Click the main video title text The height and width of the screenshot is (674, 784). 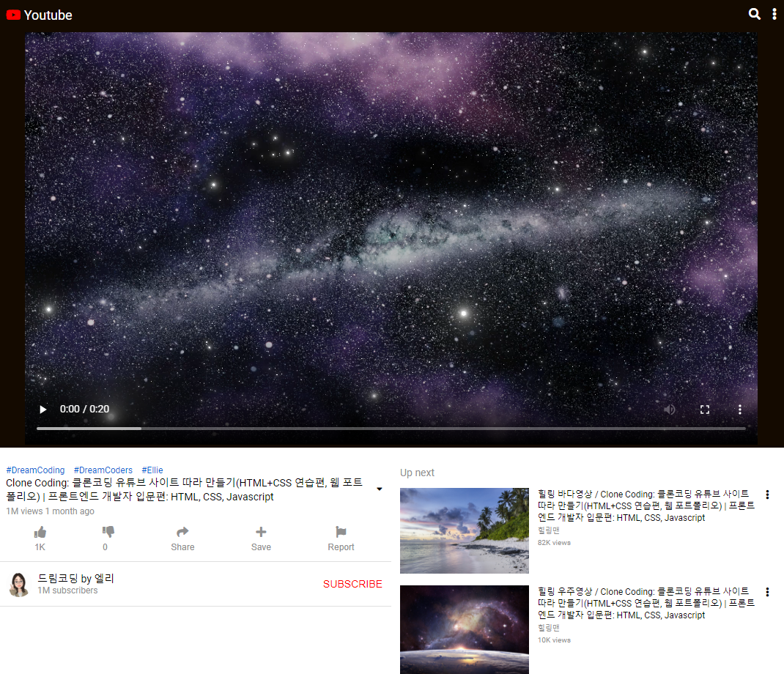[184, 489]
